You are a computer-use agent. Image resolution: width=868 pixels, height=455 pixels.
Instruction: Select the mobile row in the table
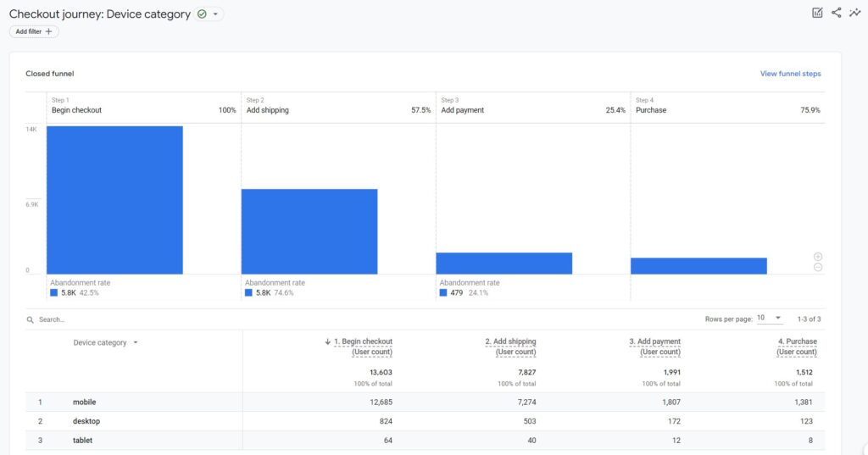coord(84,402)
